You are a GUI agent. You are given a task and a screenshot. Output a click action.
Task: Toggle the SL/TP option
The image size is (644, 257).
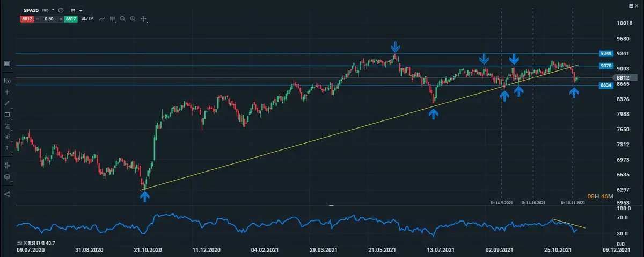[x=87, y=19]
